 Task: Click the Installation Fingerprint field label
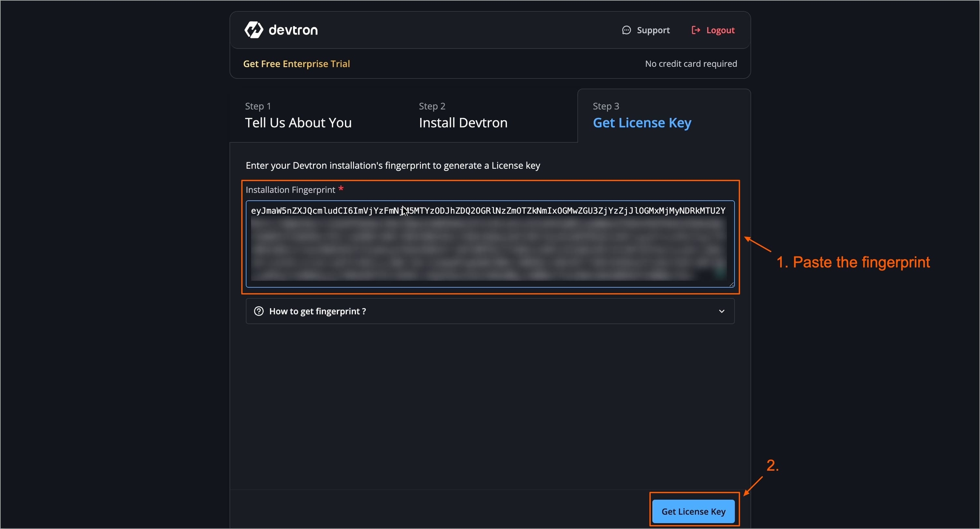click(291, 190)
